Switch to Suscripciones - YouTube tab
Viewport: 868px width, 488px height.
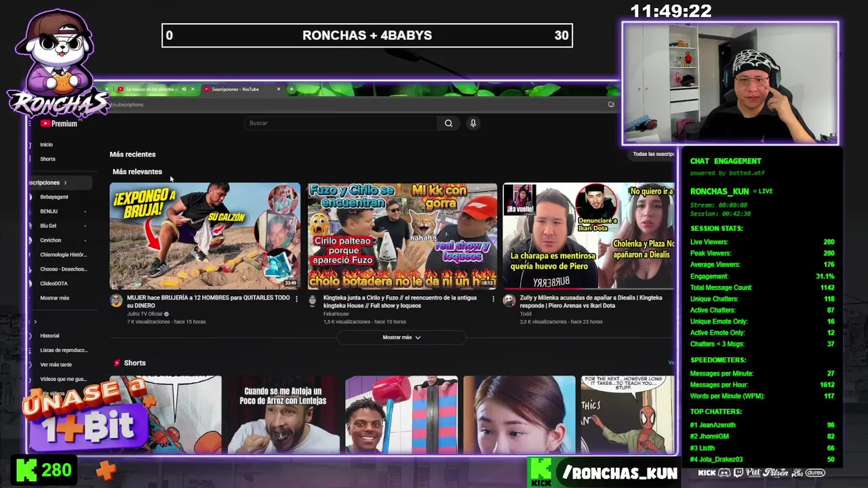coord(235,89)
